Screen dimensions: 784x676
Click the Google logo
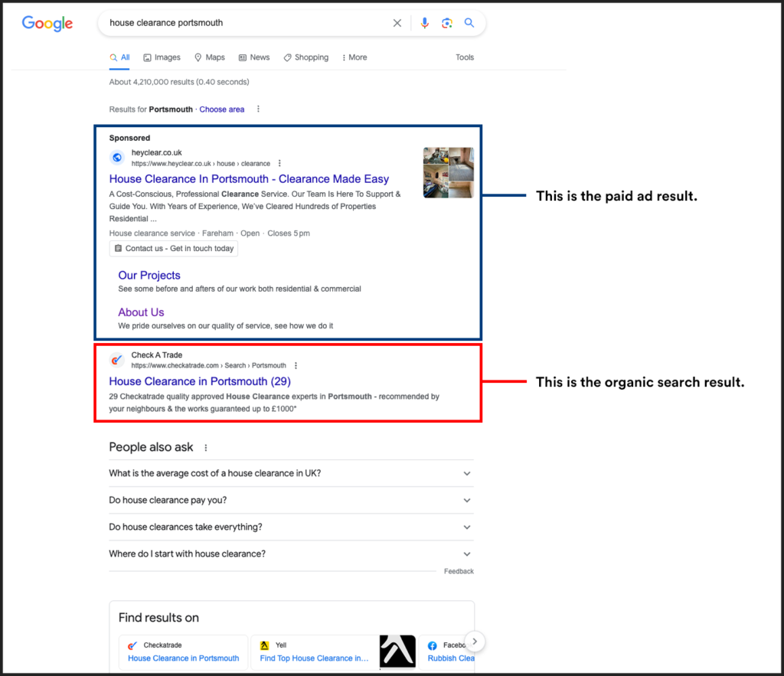47,23
